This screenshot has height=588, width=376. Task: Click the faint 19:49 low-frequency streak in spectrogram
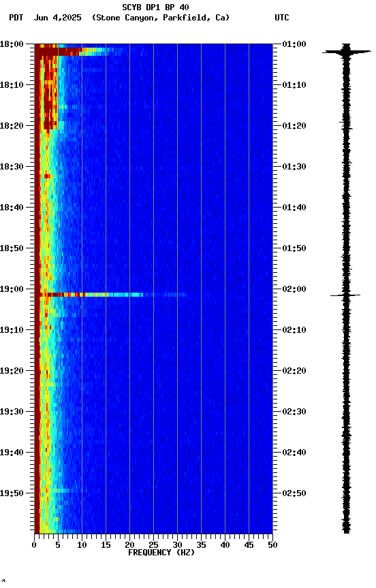69,491
